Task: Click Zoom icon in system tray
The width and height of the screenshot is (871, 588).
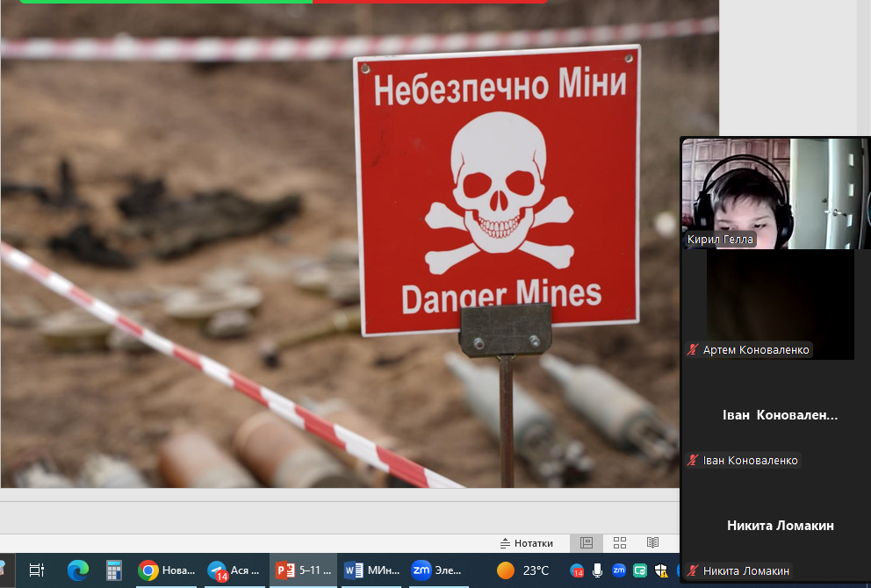Action: tap(619, 570)
